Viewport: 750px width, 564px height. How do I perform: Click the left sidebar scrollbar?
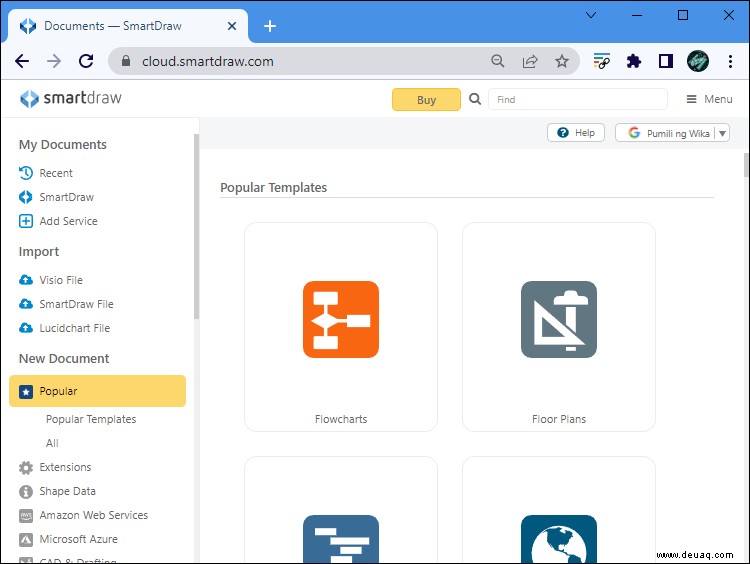tap(196, 226)
